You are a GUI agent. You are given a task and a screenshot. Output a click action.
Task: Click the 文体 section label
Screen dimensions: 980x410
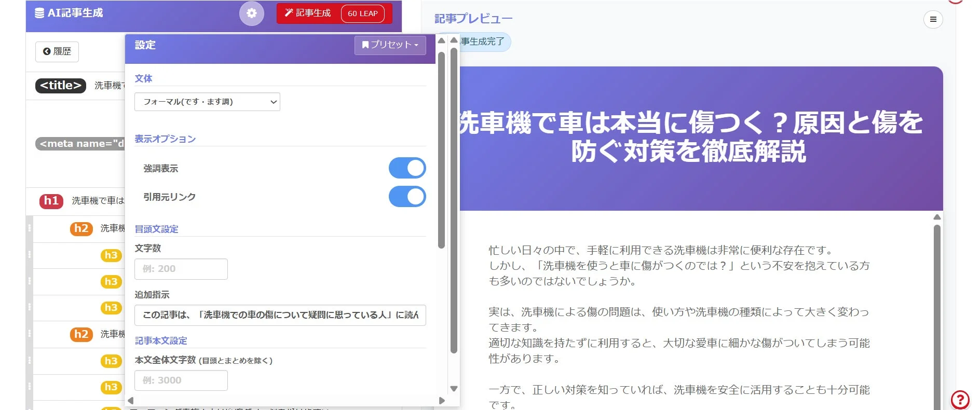point(143,78)
